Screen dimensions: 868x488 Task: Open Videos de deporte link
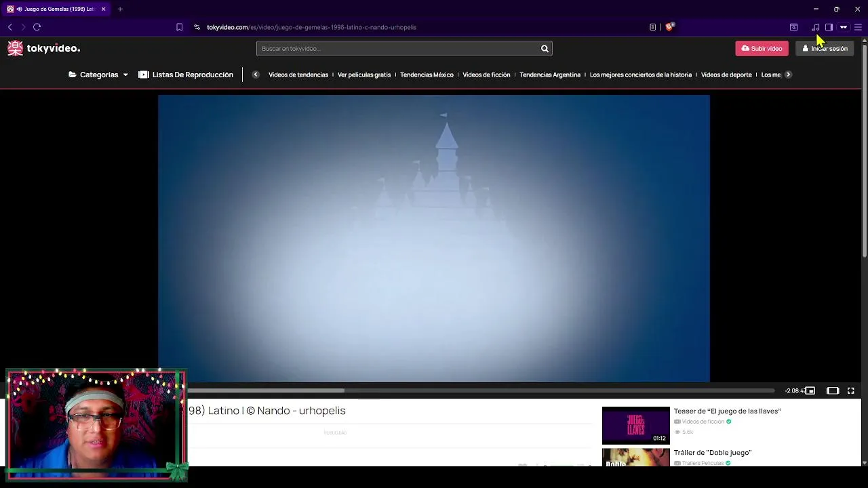pos(726,75)
